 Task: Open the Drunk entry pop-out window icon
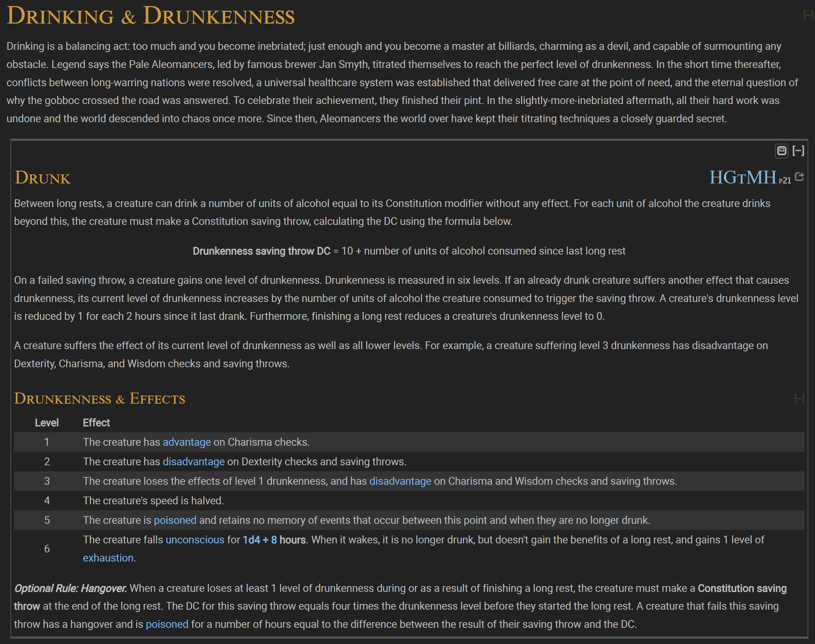pyautogui.click(x=781, y=151)
